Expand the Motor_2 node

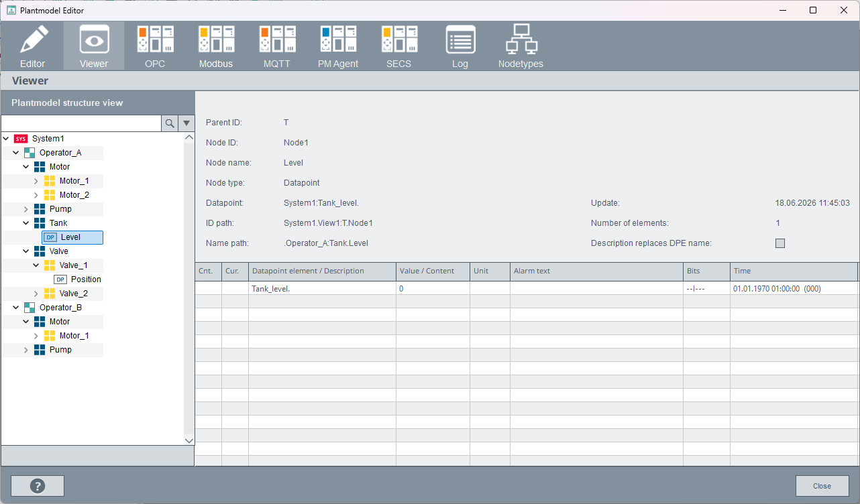pyautogui.click(x=36, y=195)
